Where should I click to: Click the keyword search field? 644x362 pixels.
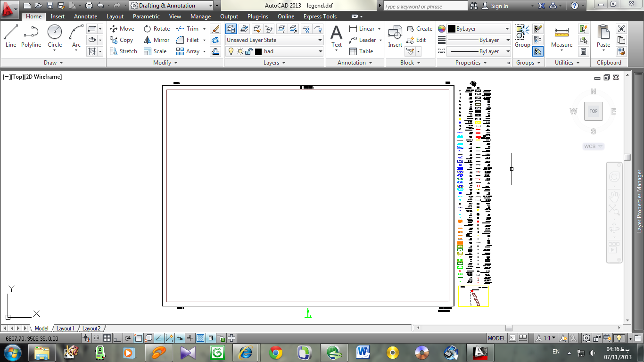coord(425,6)
